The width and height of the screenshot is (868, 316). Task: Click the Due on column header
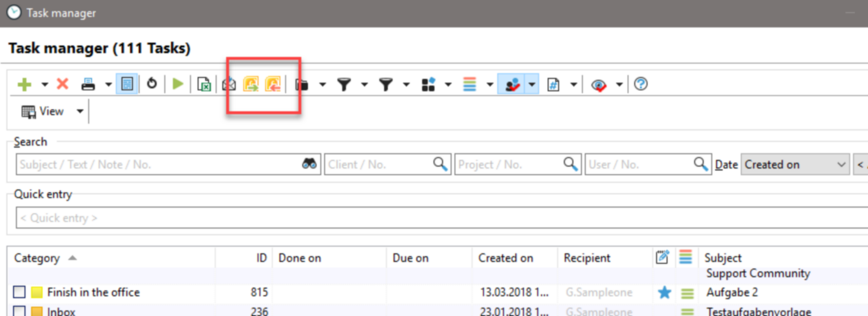pyautogui.click(x=410, y=258)
